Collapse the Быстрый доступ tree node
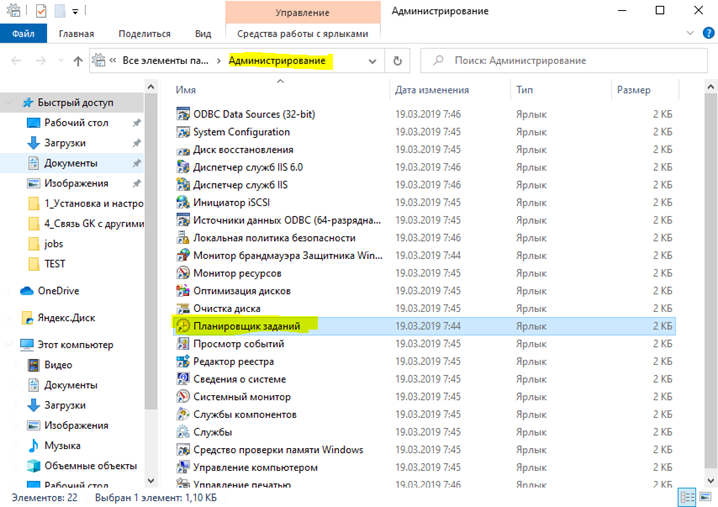 (x=9, y=103)
